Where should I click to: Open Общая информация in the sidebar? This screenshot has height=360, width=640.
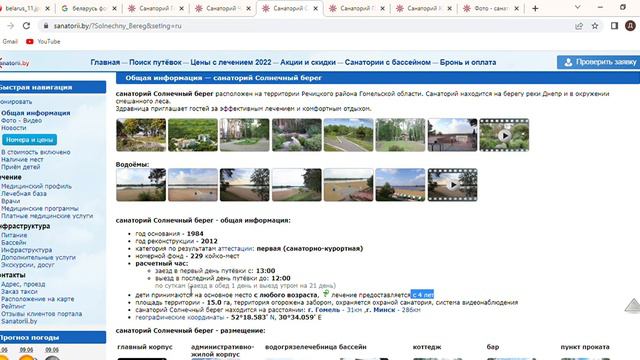click(36, 113)
